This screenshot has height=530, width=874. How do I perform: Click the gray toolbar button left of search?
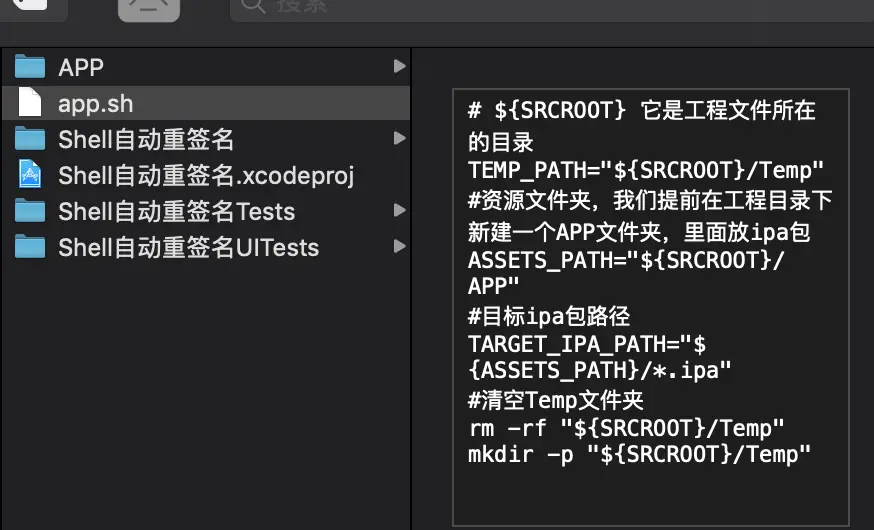(x=149, y=8)
